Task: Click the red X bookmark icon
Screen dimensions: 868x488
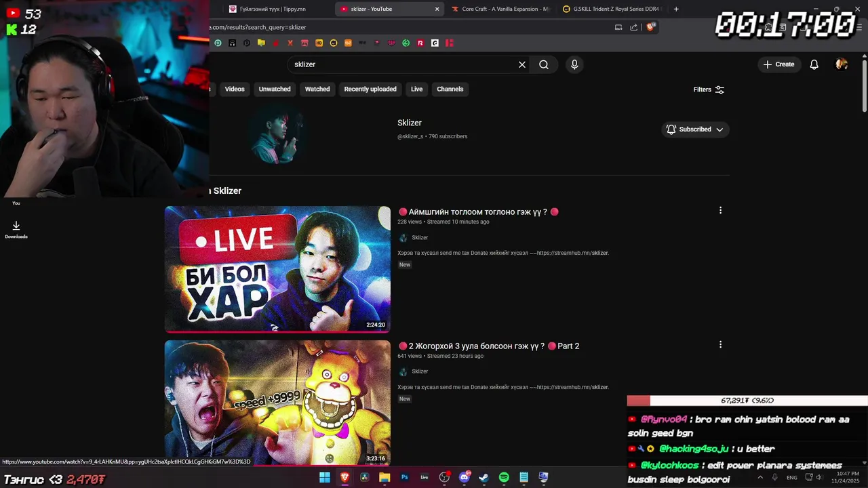Action: pyautogui.click(x=290, y=43)
